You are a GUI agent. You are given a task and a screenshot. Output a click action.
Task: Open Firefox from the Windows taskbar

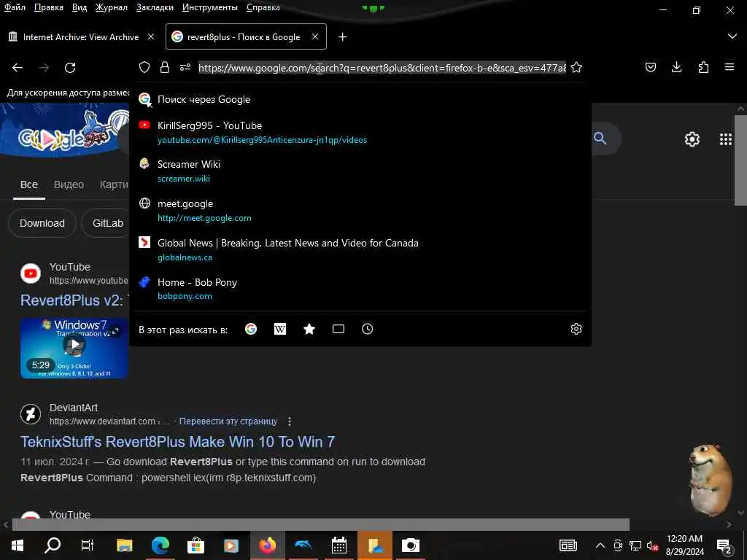pyautogui.click(x=267, y=545)
